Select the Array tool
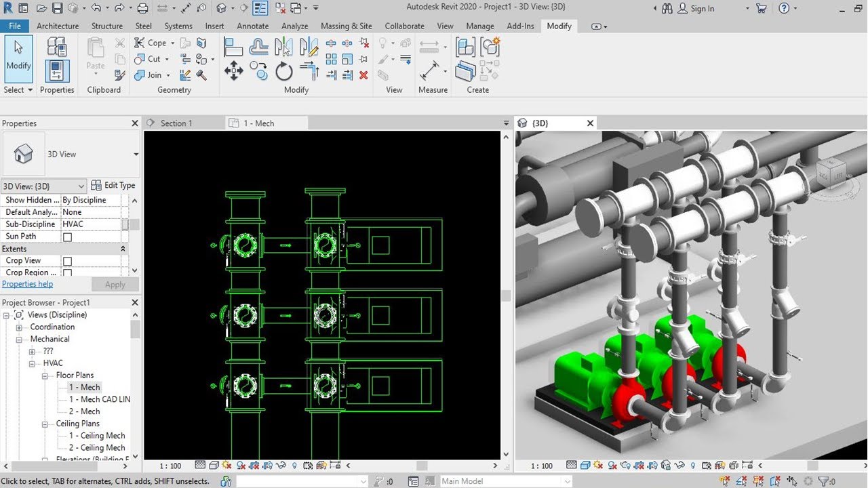Viewport: 868px width, 488px height. click(332, 59)
